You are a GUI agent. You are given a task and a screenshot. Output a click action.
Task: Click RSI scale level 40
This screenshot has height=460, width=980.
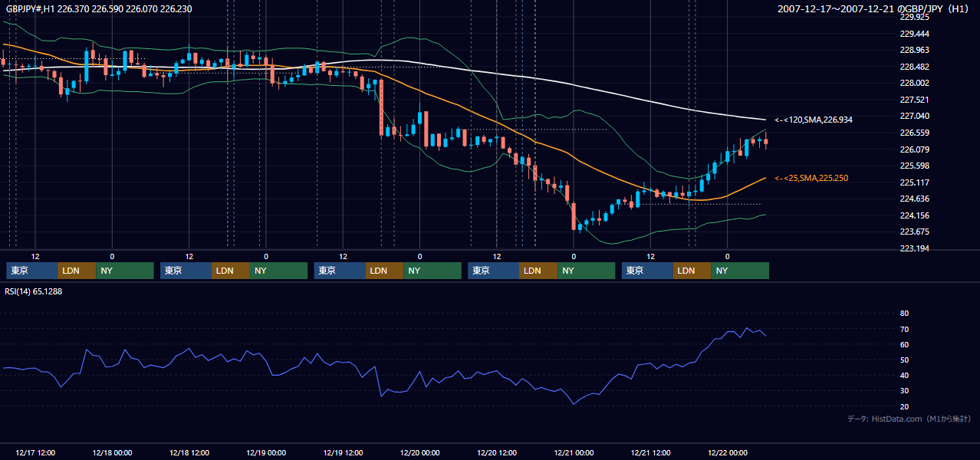904,376
